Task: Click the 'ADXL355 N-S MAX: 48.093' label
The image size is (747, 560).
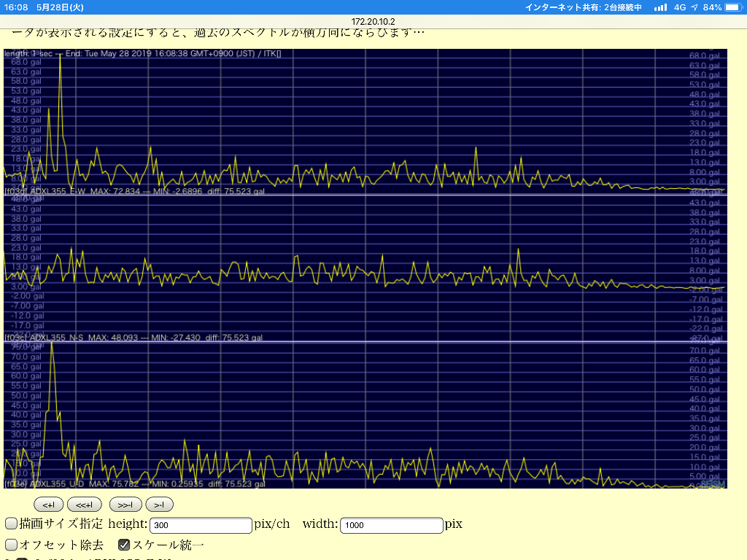Action: click(x=85, y=337)
